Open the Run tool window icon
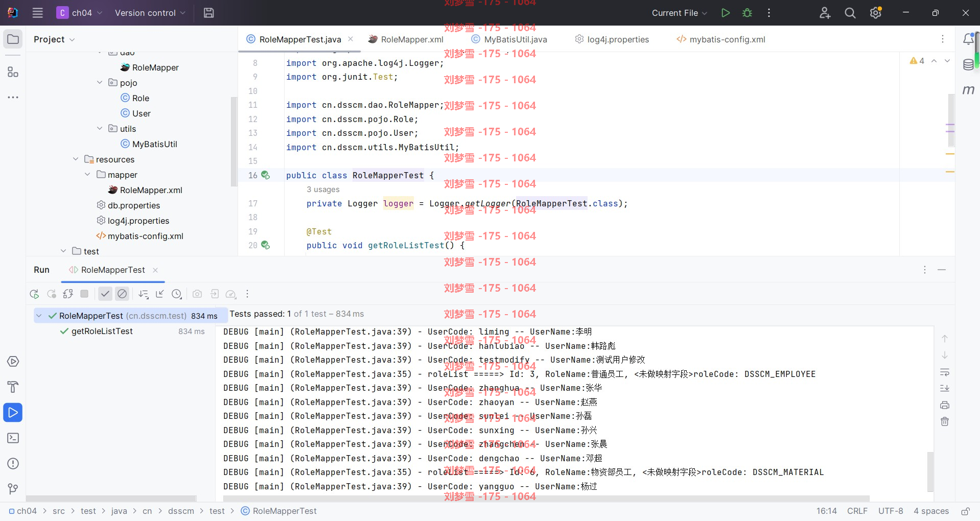 click(13, 413)
